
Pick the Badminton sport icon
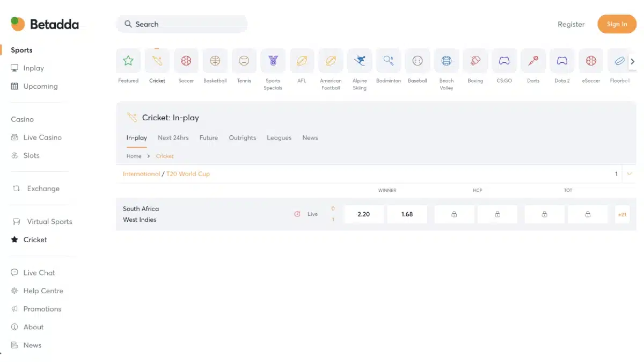(x=389, y=61)
